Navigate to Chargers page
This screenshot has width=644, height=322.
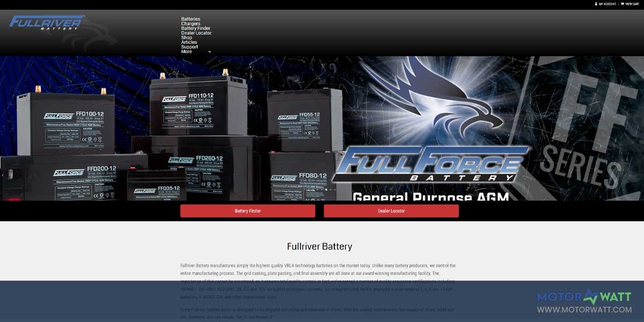click(191, 23)
